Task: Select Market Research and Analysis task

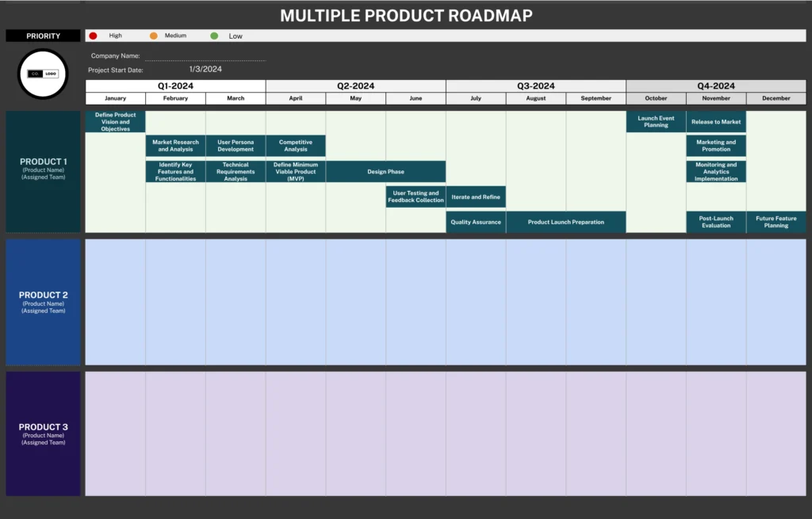Action: coord(175,146)
